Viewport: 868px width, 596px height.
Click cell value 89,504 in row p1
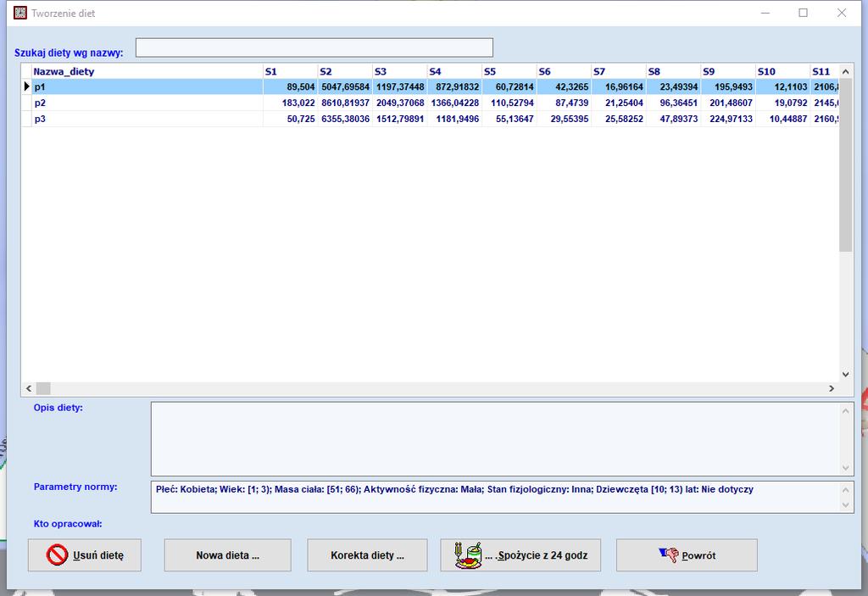[x=301, y=87]
